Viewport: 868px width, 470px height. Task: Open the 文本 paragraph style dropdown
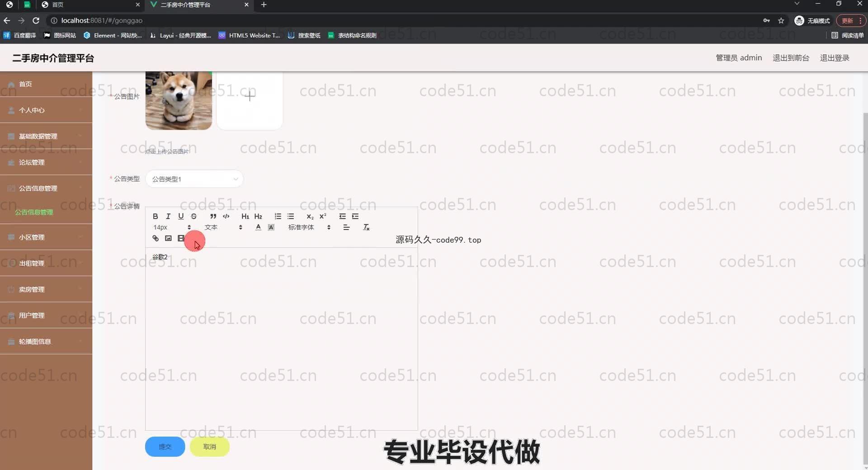[x=223, y=227]
